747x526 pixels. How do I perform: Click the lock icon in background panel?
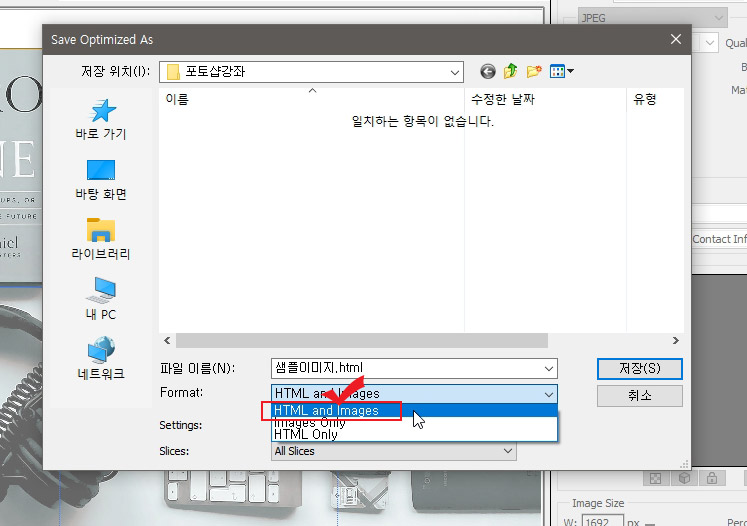tap(712, 478)
